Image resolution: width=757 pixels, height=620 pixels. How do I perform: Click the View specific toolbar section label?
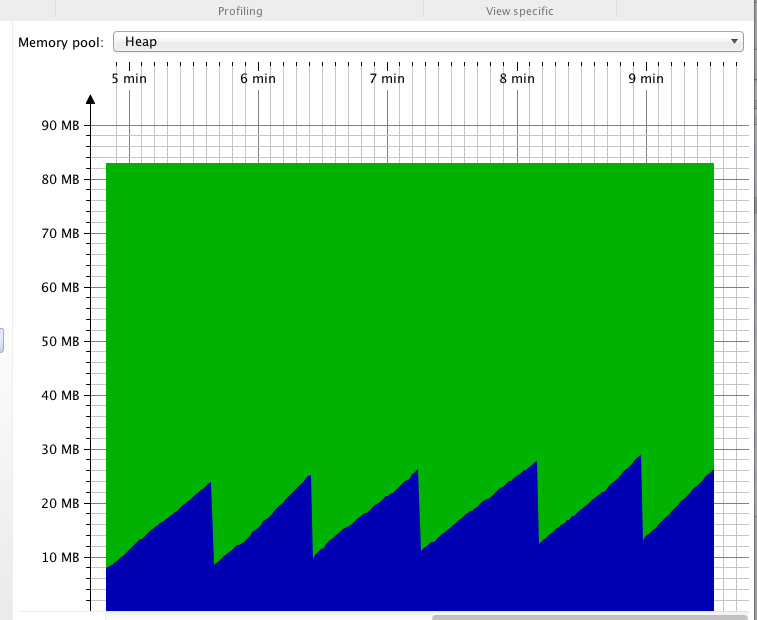point(519,11)
